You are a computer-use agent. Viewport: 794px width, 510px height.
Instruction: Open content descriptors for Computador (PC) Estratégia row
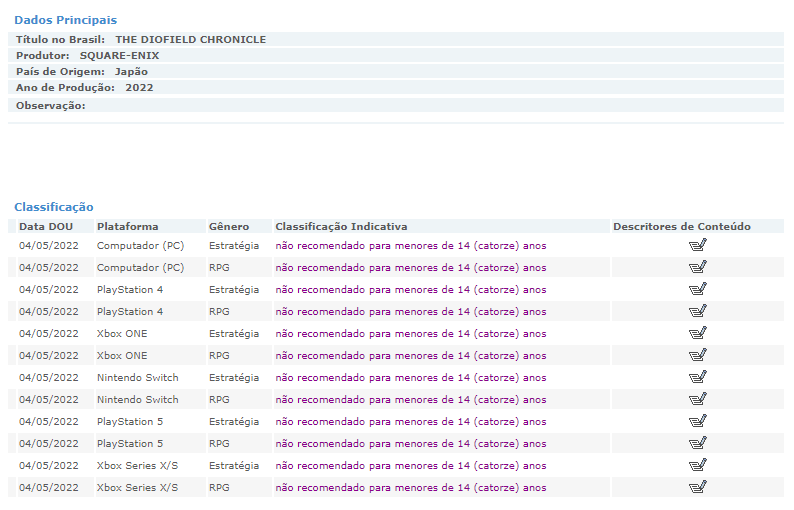697,246
